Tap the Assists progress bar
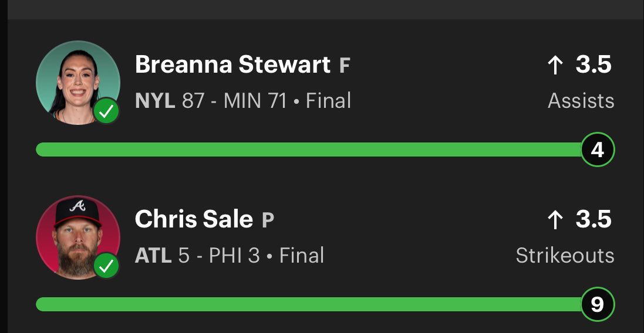The image size is (644, 333). pos(308,149)
